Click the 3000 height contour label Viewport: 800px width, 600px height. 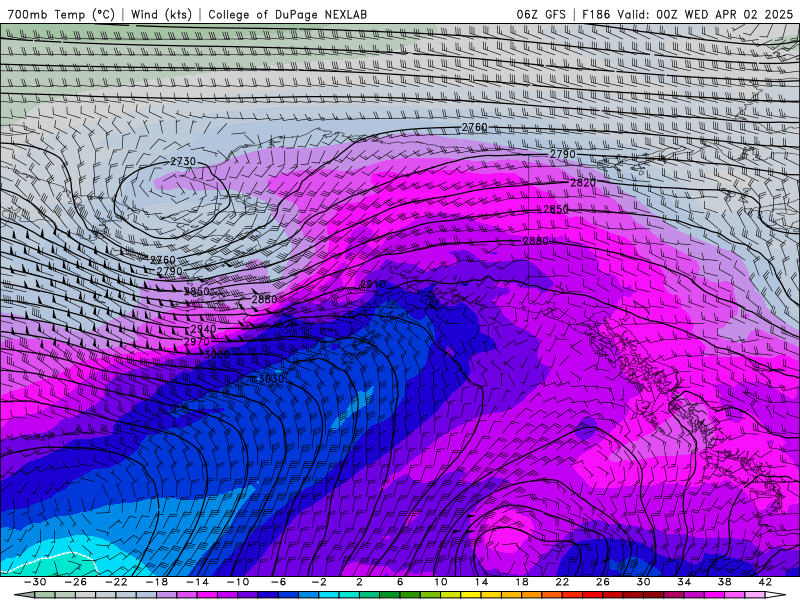tap(217, 354)
